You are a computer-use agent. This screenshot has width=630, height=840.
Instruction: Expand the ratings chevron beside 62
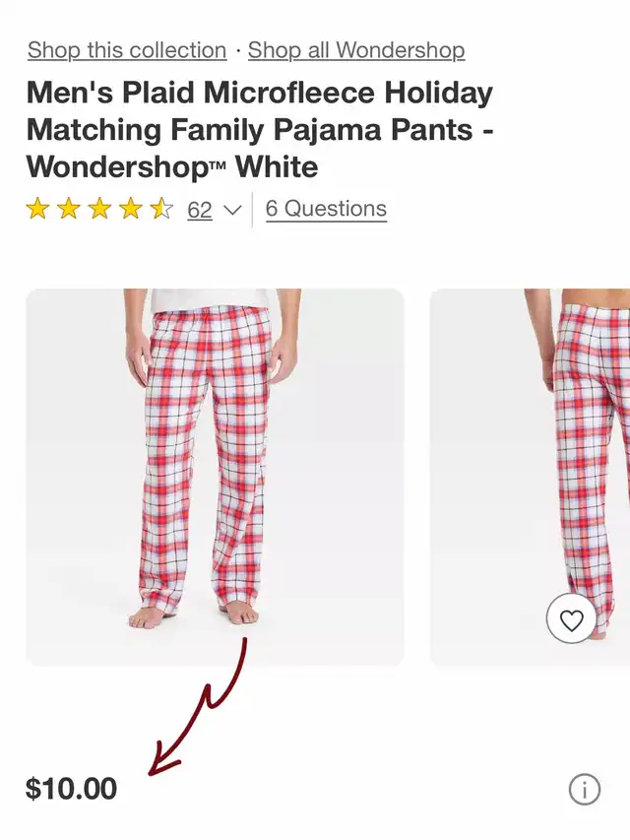[x=233, y=210]
